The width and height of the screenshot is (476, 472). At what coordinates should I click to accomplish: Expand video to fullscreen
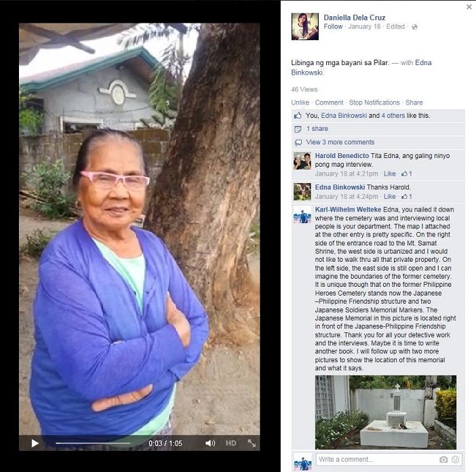point(252,443)
